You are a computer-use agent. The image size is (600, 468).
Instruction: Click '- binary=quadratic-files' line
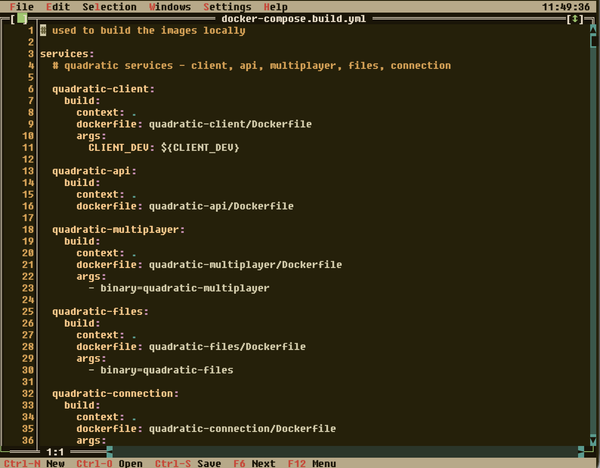161,370
